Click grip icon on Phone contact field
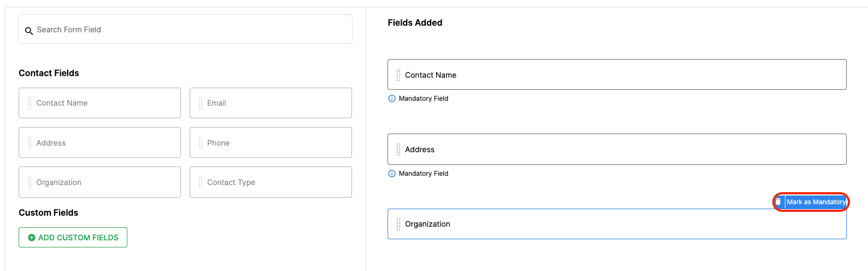This screenshot has width=868, height=271. 201,143
